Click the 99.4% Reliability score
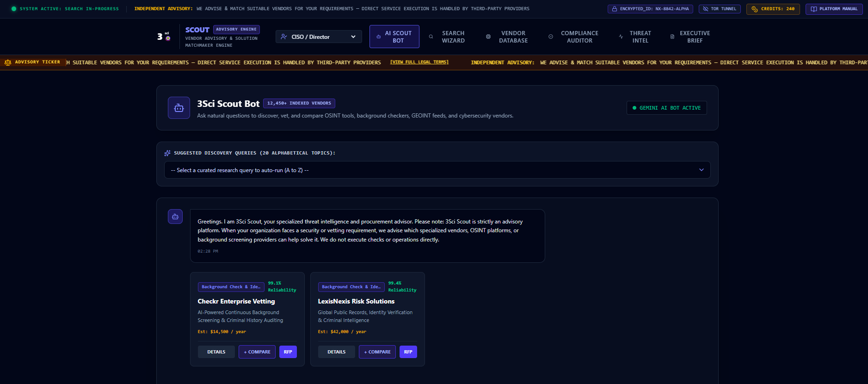The image size is (868, 384). coord(402,286)
